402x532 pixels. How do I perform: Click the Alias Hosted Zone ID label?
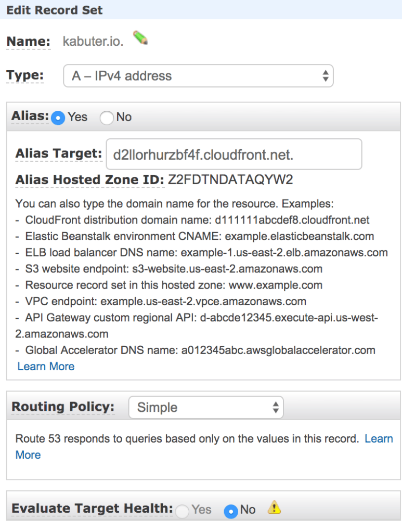coord(89,180)
